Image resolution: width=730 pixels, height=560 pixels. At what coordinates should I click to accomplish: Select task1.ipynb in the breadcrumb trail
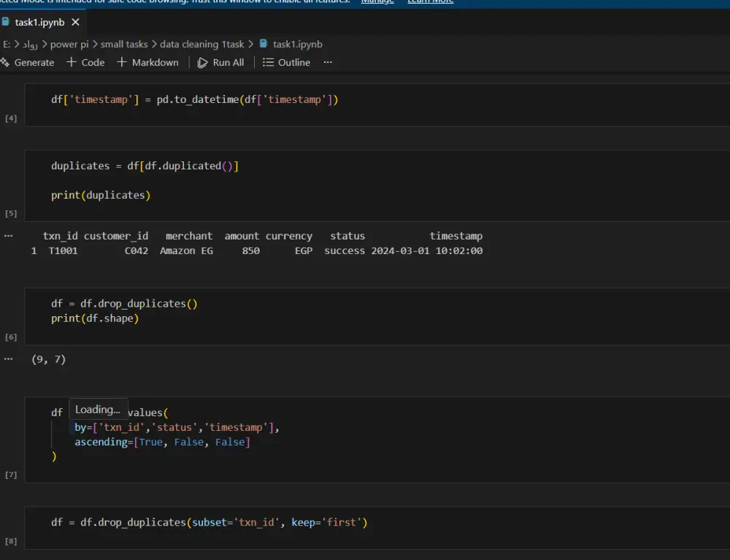click(x=296, y=44)
